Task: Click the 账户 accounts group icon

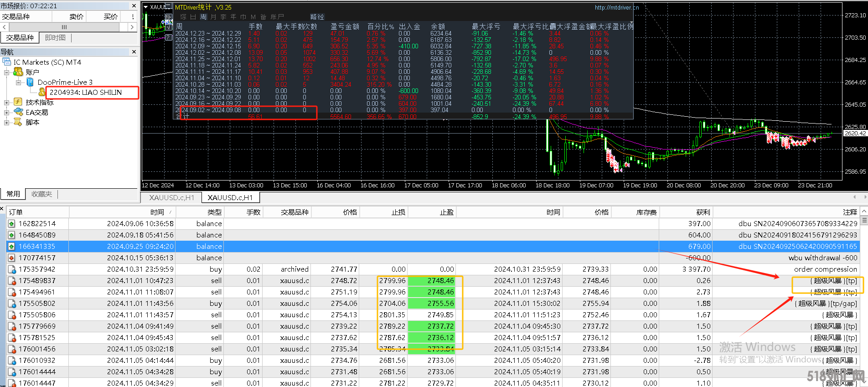Action: coord(18,72)
